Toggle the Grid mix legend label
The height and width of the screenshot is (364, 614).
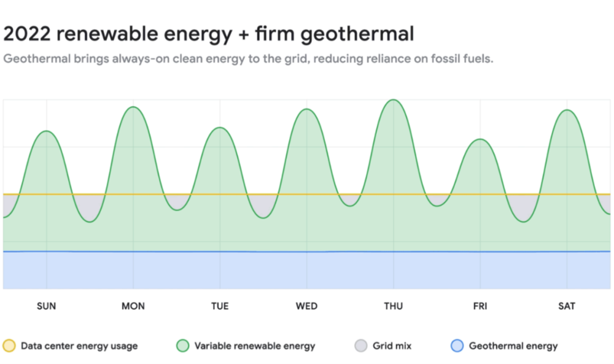pos(392,346)
